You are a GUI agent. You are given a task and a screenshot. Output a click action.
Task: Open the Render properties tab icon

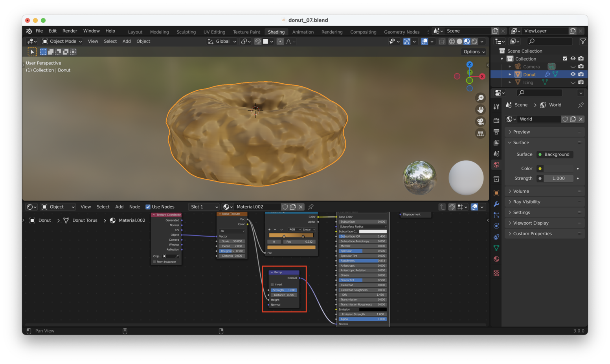pos(496,121)
